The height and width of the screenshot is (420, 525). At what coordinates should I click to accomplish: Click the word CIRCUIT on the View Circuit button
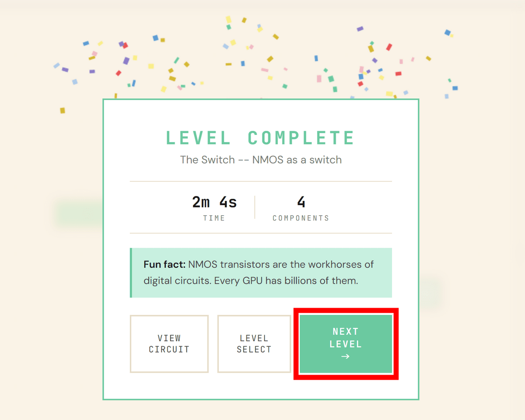(169, 350)
